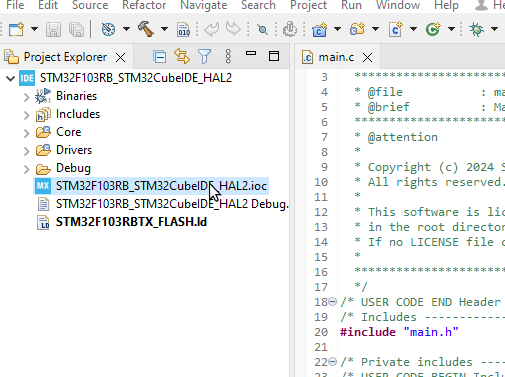Image resolution: width=505 pixels, height=377 pixels.
Task: Click the device configuration tool icon
Action: coord(290,29)
